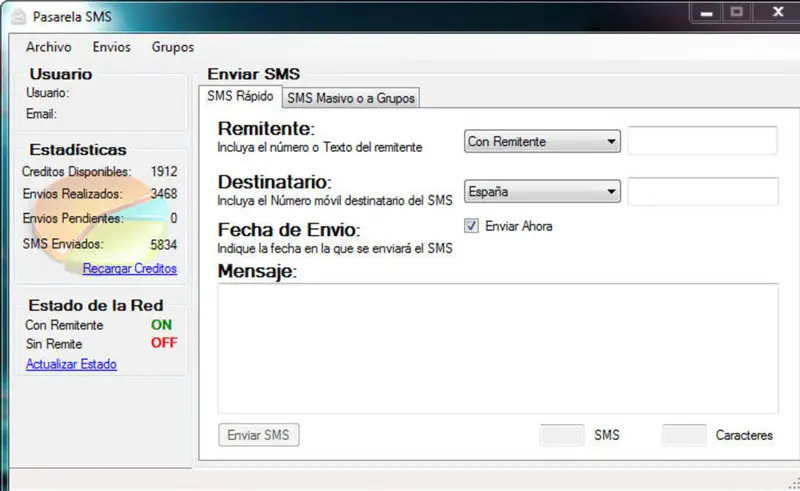
Task: Maximize the Pasarela SMS window
Action: [736, 12]
